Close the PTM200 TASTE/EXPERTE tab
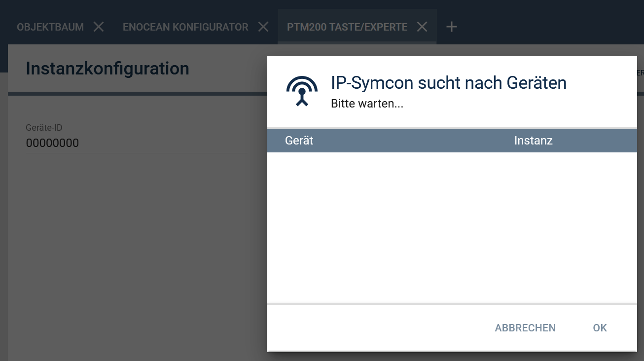This screenshot has width=644, height=361. click(422, 27)
